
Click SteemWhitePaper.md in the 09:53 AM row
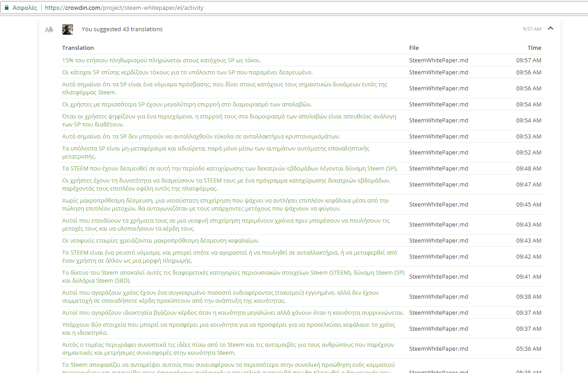pyautogui.click(x=439, y=136)
